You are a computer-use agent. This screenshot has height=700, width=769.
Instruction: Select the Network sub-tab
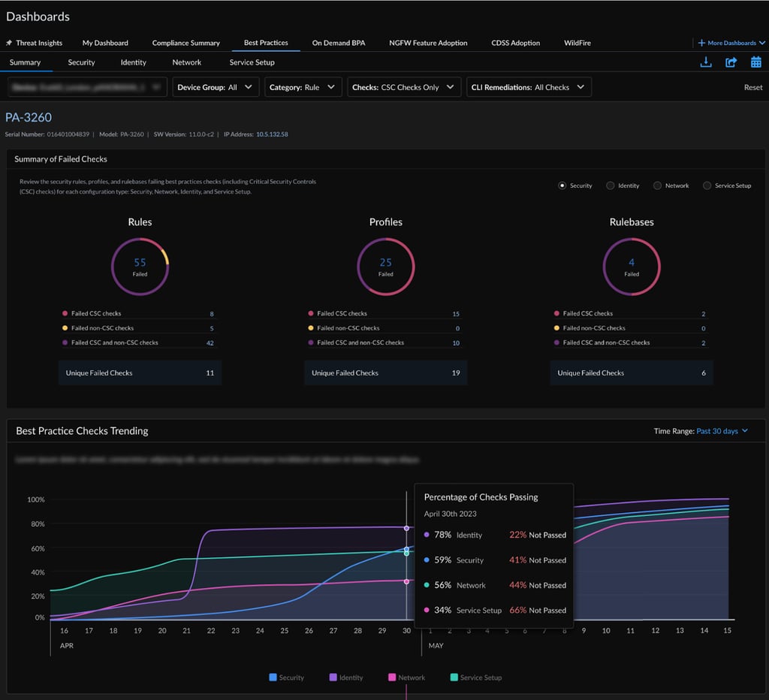point(186,62)
